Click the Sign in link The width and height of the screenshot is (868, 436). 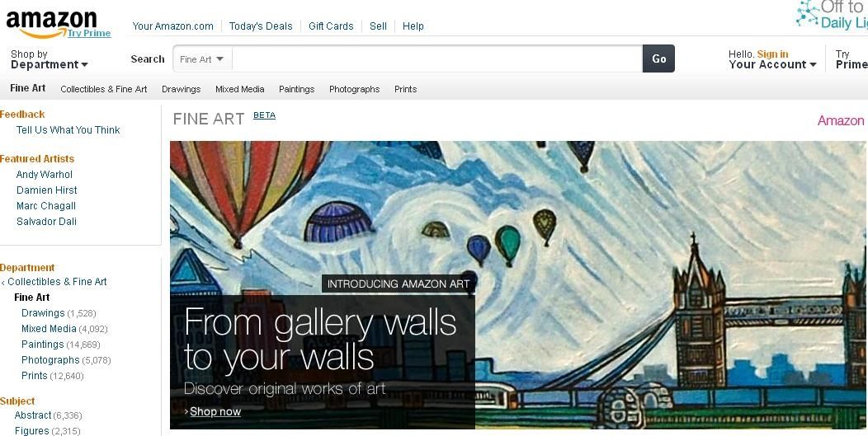pyautogui.click(x=772, y=54)
